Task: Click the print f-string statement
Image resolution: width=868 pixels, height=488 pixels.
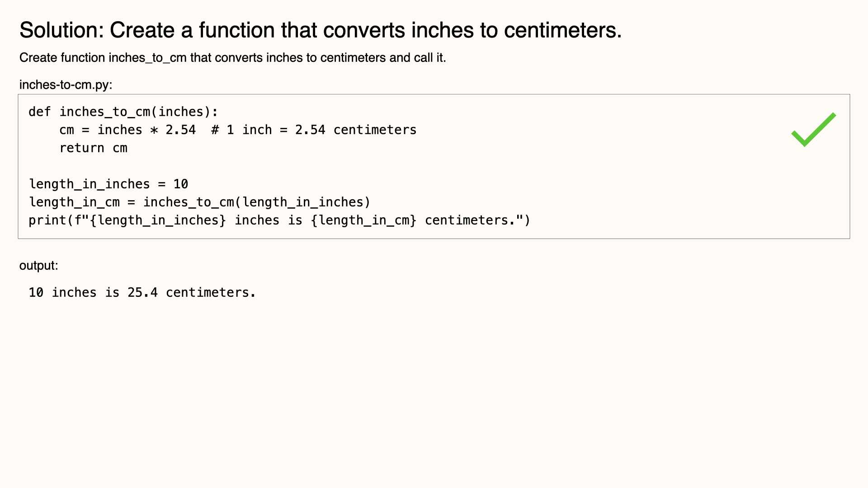Action: click(x=279, y=221)
